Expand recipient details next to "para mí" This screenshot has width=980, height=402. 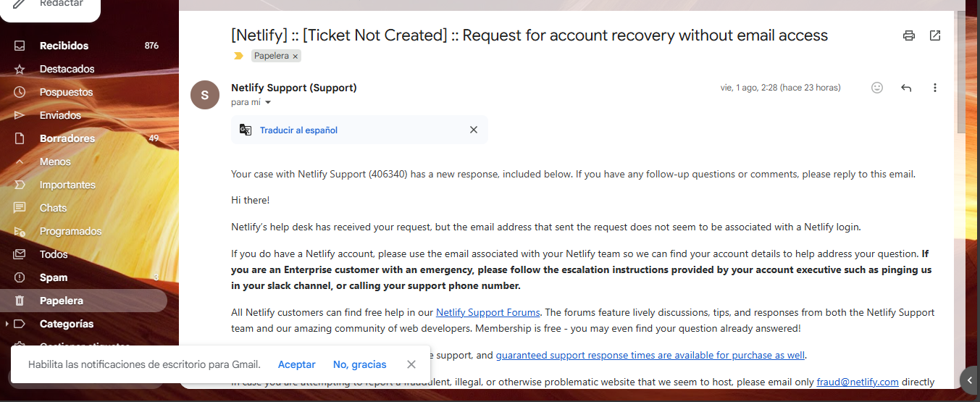[x=268, y=103]
